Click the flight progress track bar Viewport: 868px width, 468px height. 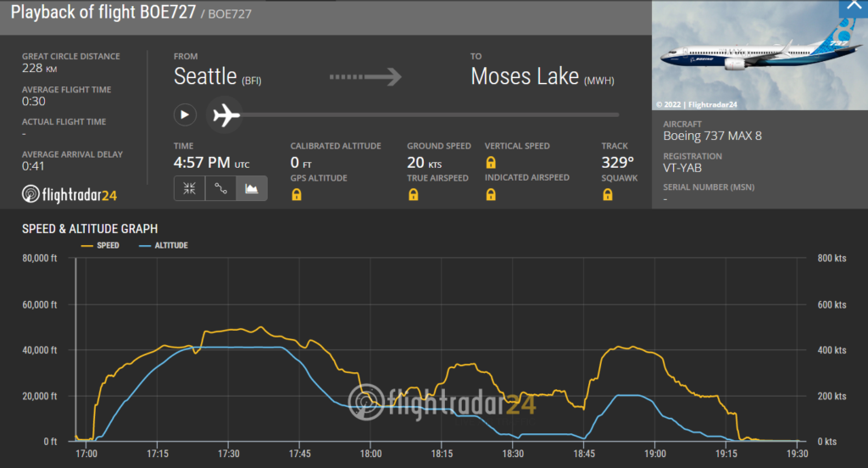(x=430, y=115)
